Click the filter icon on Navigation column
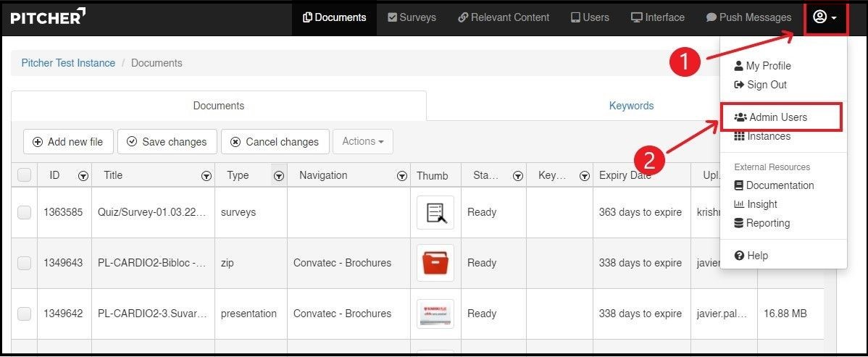The image size is (868, 357). 402,176
